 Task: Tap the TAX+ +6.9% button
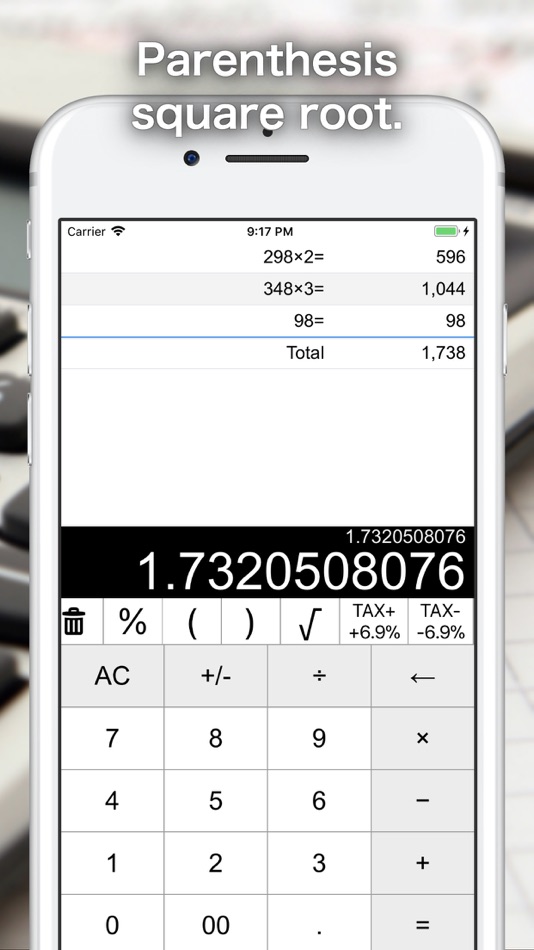pos(374,622)
